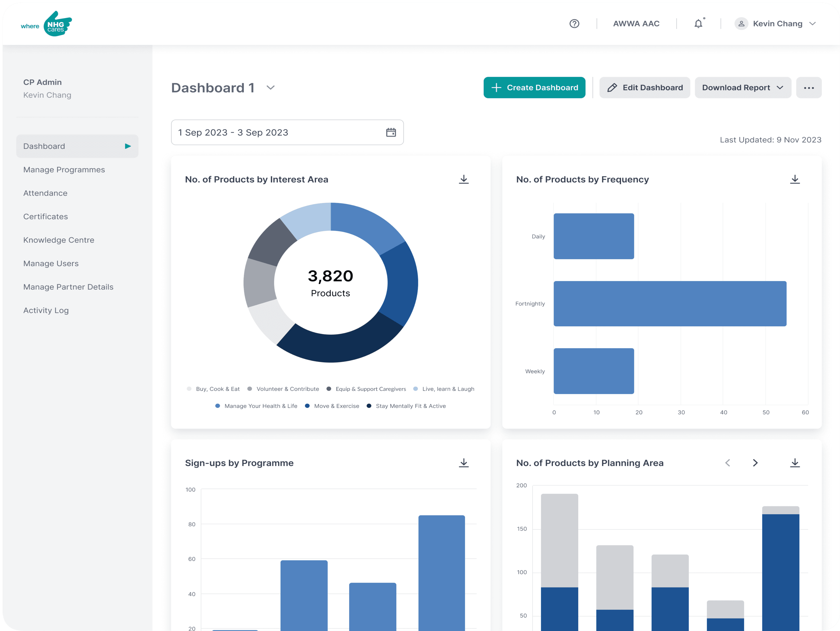
Task: Toggle Manage Your Health & Life legend item
Action: [256, 406]
